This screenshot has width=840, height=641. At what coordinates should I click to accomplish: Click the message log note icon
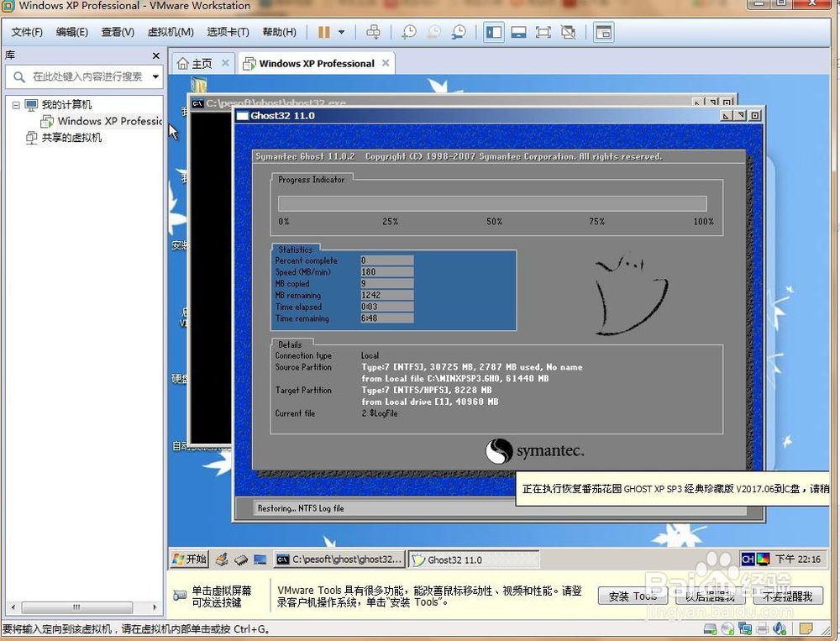806,628
